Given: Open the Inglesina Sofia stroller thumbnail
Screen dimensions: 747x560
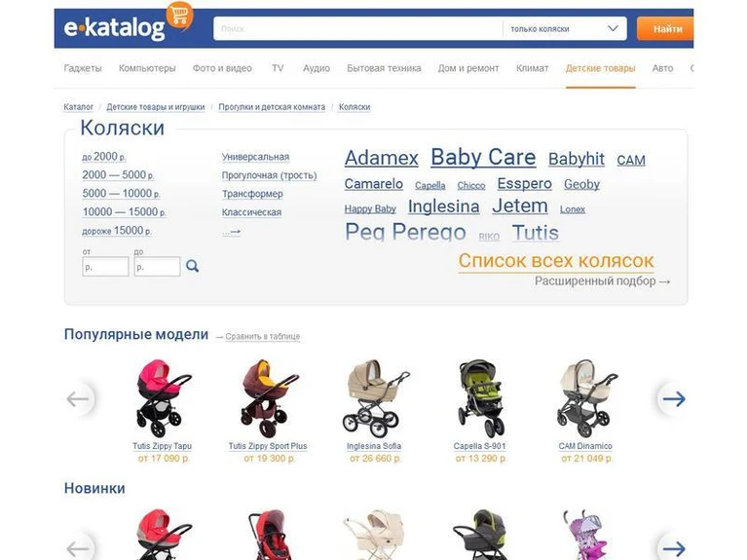Looking at the screenshot, I should pos(376,398).
